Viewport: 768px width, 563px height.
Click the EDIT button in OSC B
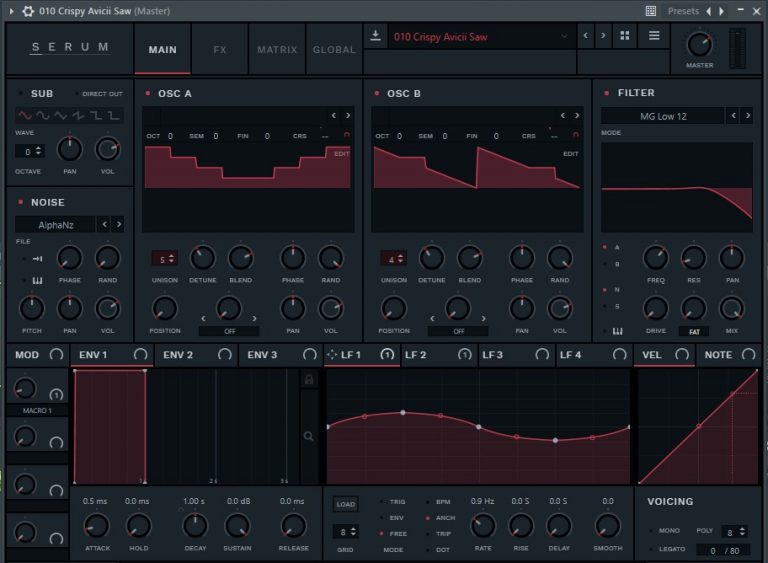tap(571, 153)
